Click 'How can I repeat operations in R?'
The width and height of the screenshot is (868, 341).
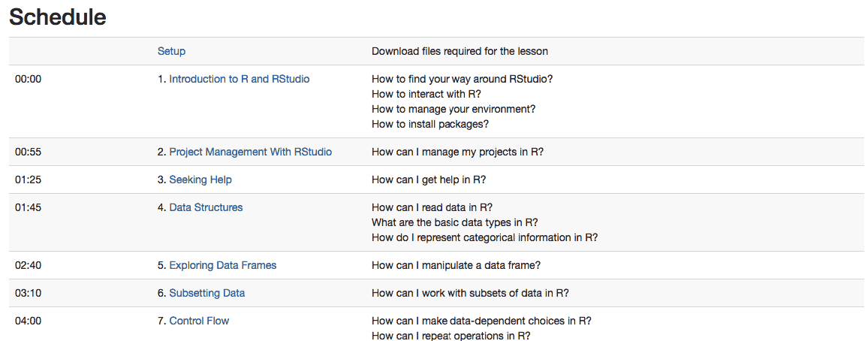click(x=452, y=336)
